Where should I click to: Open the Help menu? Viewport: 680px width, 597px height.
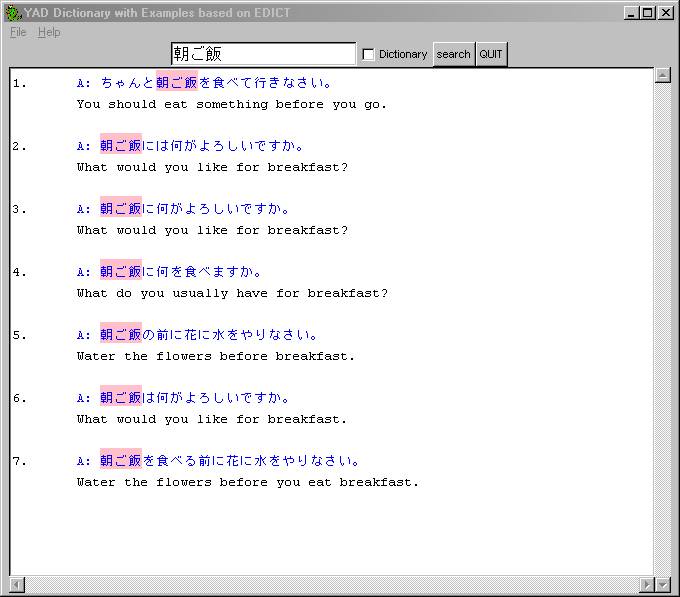[x=49, y=32]
